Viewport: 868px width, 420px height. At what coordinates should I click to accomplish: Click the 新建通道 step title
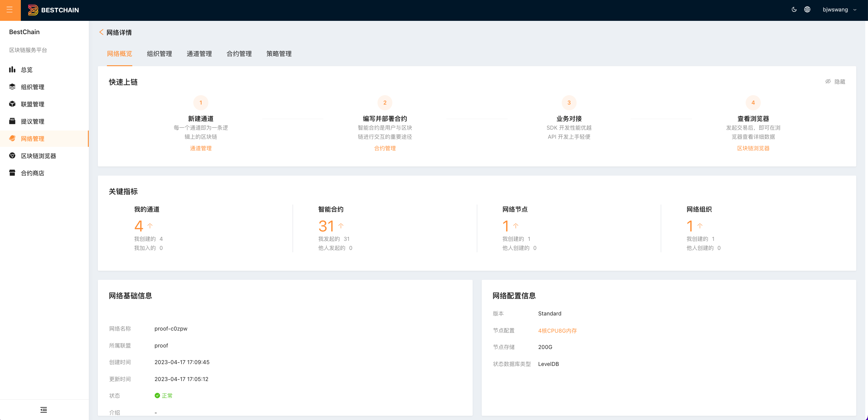point(201,119)
